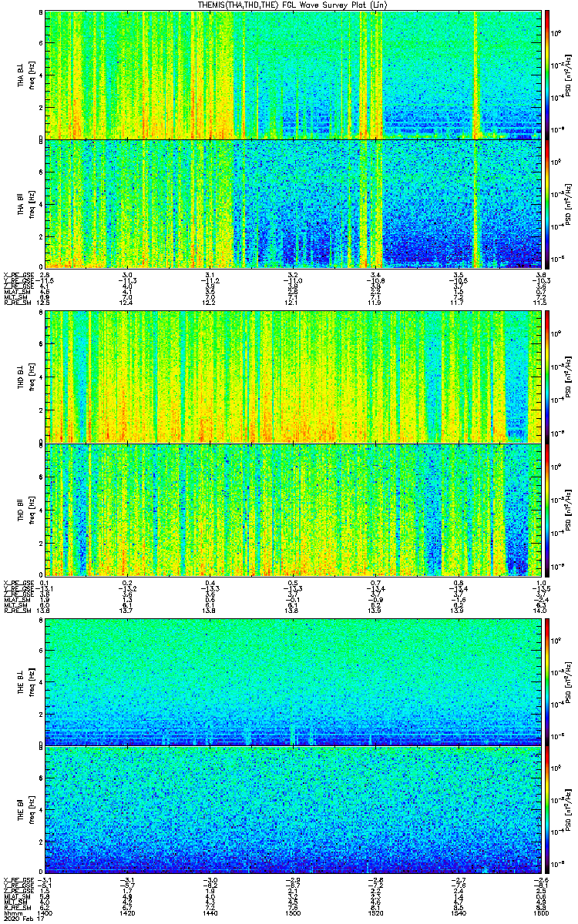This screenshot has width=578, height=924.
Task: Select the THD B-perpendicular spectrogram panel
Action: (x=293, y=376)
